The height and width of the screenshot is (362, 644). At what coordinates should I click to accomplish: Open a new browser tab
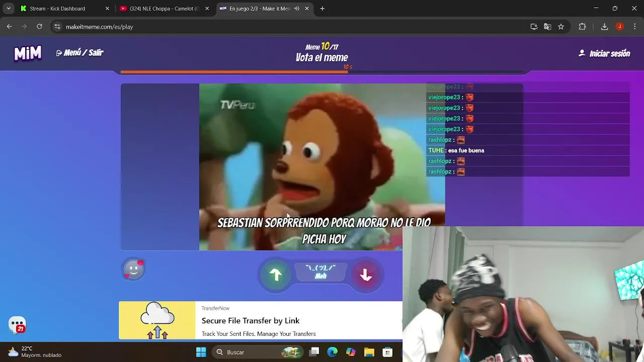(323, 9)
